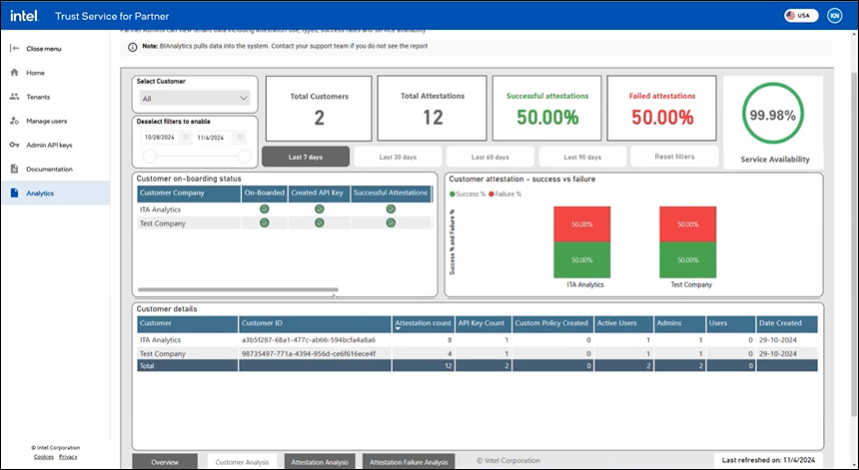Open the Privacy footer link

68,456
